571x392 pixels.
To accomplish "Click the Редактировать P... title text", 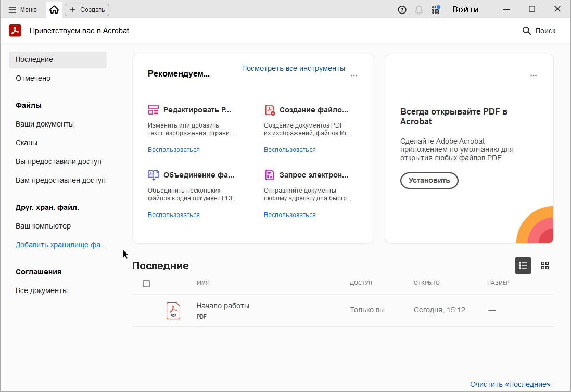I will (197, 110).
